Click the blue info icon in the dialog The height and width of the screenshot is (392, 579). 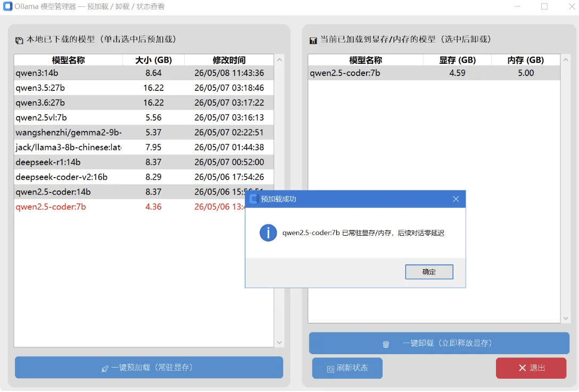[268, 233]
